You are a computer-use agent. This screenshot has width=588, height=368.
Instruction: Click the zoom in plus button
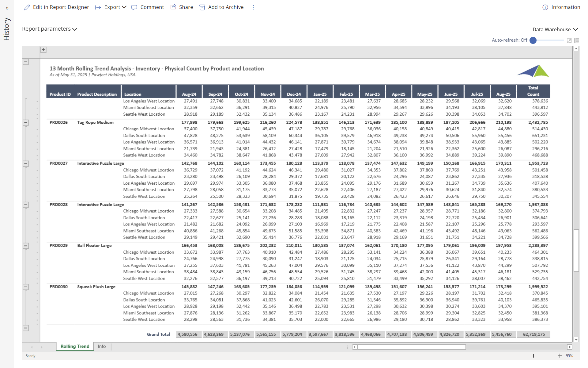[x=560, y=356]
